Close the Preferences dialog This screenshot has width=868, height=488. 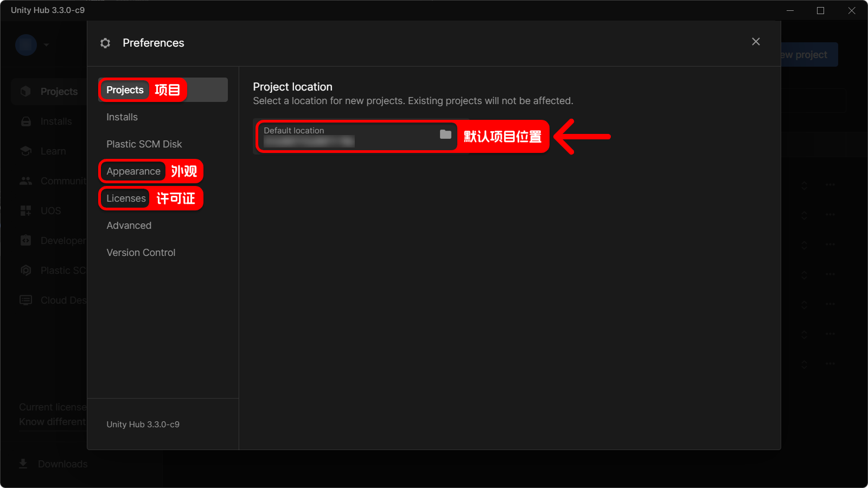click(756, 42)
